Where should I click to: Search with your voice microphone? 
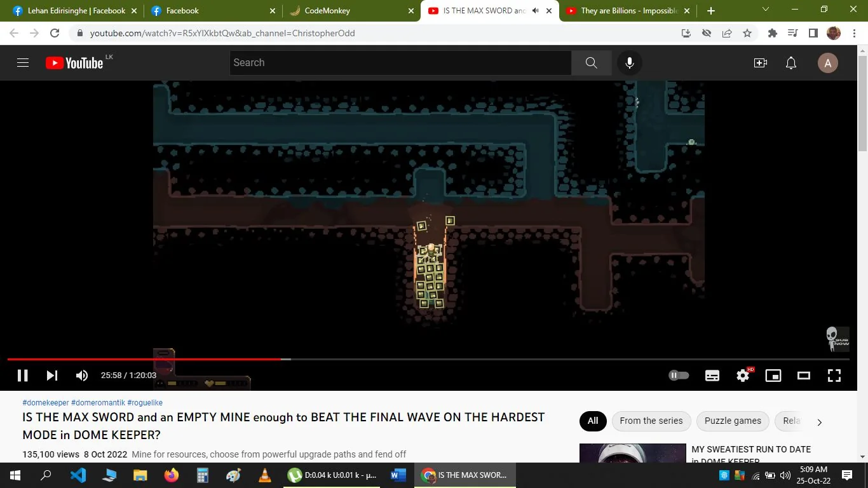tap(630, 63)
